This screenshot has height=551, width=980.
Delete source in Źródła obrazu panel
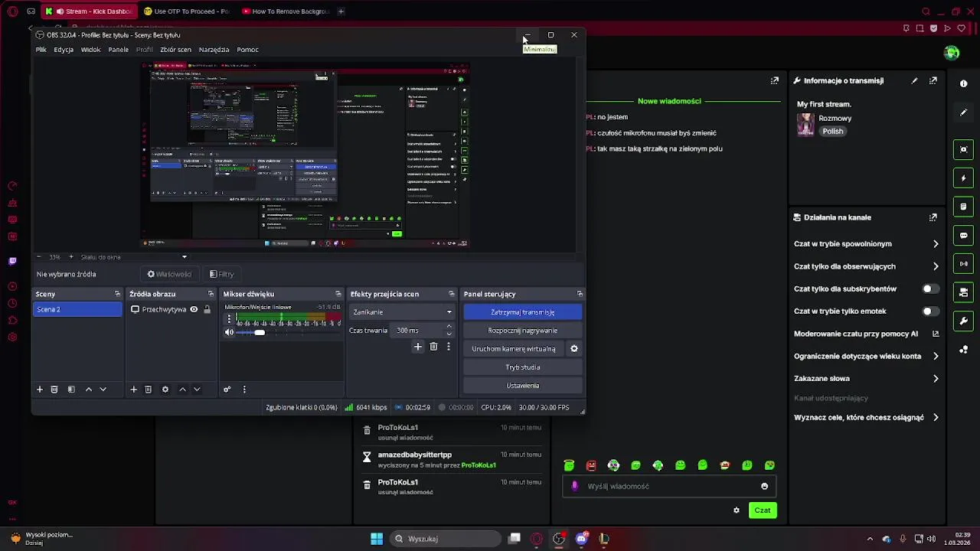pos(149,390)
